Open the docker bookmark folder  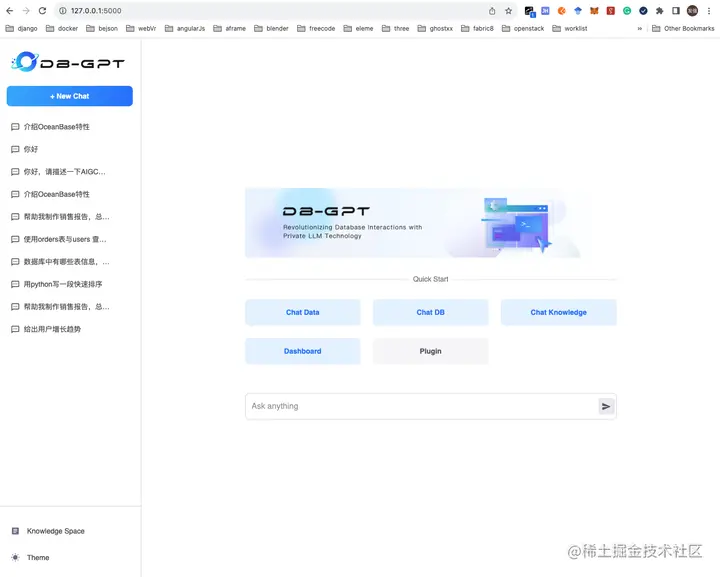pyautogui.click(x=62, y=28)
